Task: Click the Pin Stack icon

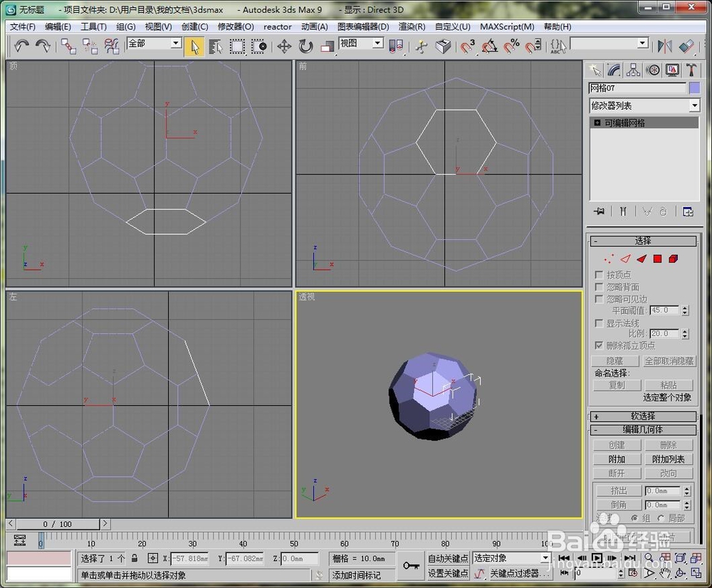Action: 599,211
